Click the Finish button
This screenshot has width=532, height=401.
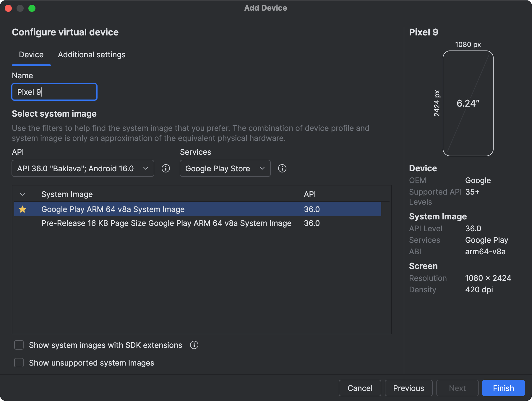pos(503,388)
